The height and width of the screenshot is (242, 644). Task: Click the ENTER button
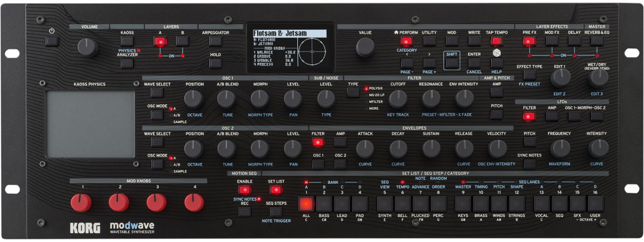click(x=474, y=63)
